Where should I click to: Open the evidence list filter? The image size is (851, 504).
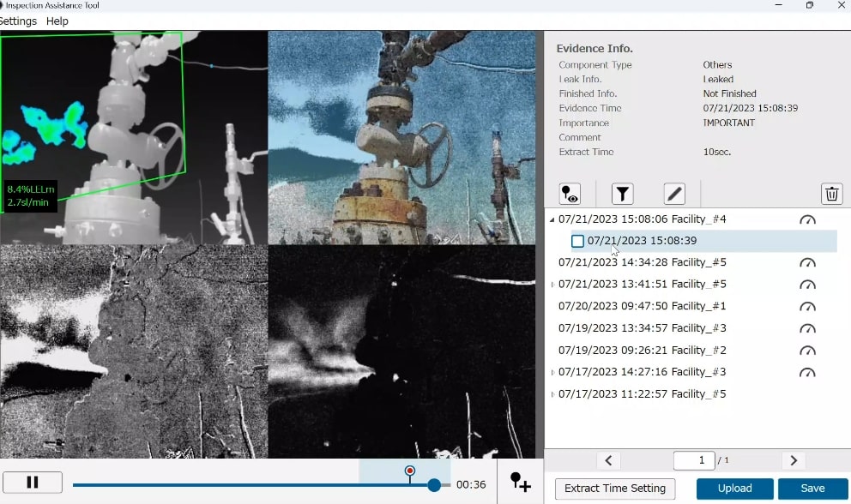(622, 194)
